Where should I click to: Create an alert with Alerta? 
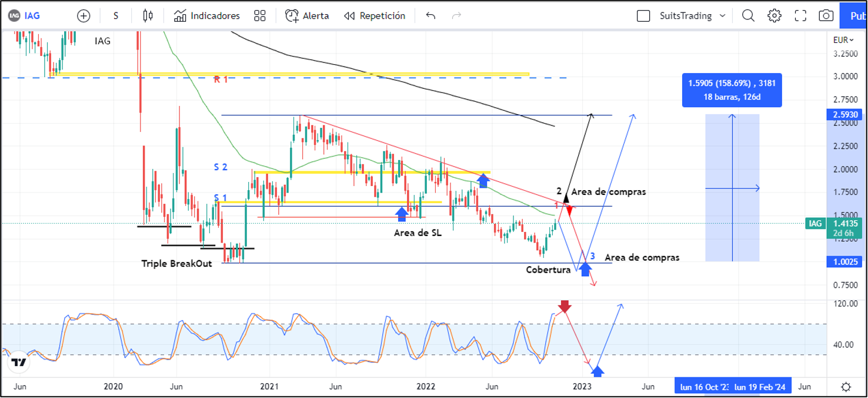(x=307, y=16)
